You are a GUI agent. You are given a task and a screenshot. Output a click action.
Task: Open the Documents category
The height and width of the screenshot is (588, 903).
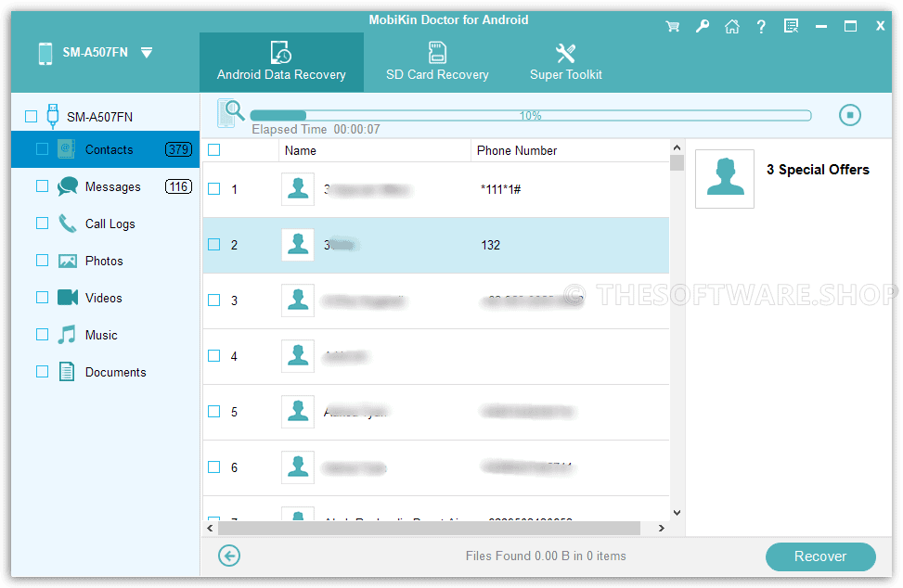pyautogui.click(x=116, y=372)
